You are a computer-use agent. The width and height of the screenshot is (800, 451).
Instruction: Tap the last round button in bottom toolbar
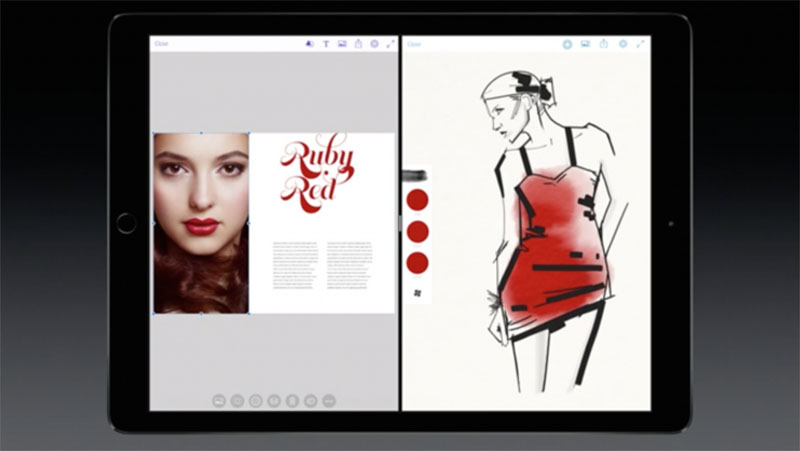329,401
